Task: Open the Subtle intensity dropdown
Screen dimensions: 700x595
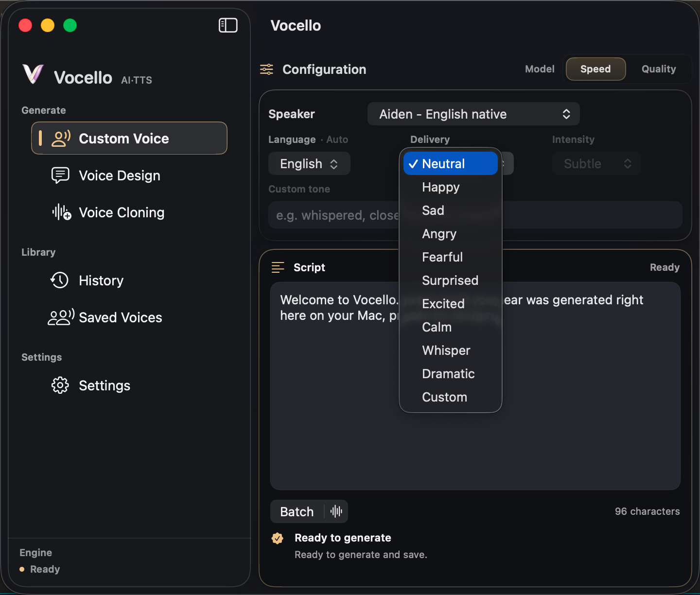Action: tap(596, 164)
